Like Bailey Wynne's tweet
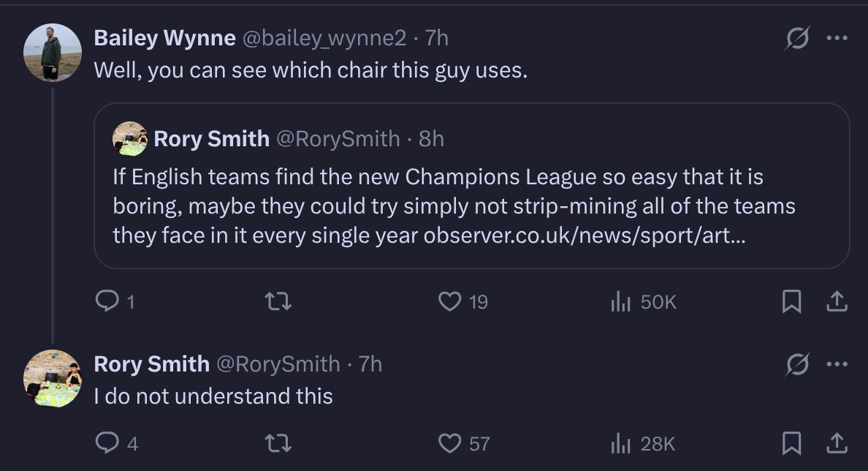This screenshot has height=471, width=868. [x=449, y=301]
